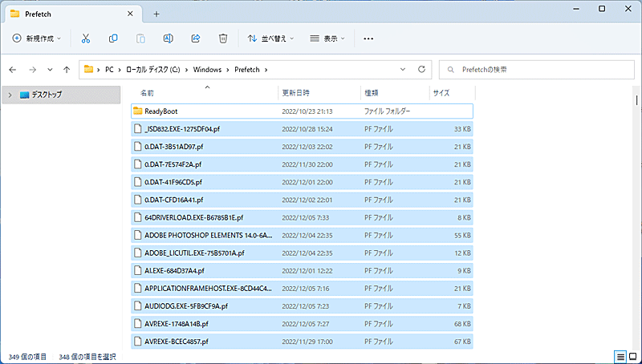Click the search magnifier icon
This screenshot has height=364, width=642.
451,70
